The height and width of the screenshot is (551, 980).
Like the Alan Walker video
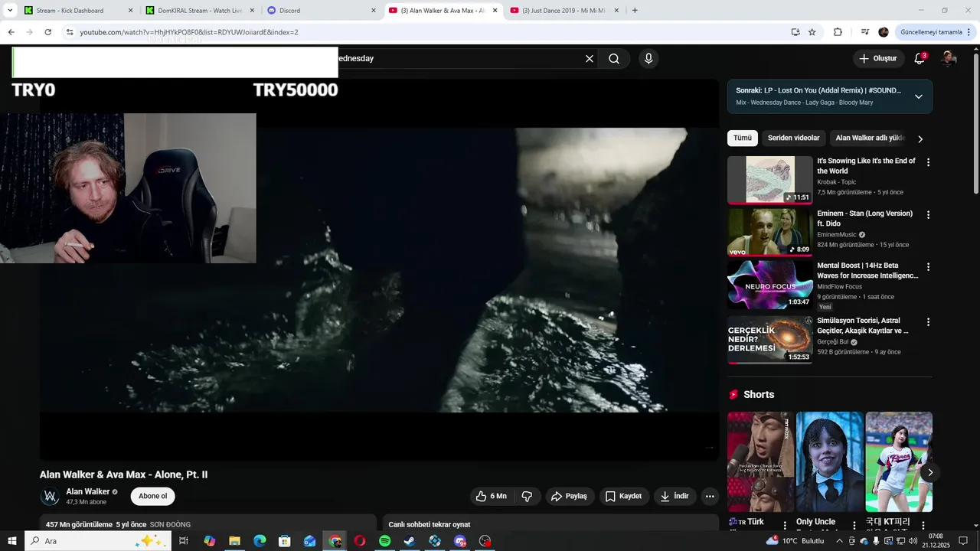tap(491, 496)
